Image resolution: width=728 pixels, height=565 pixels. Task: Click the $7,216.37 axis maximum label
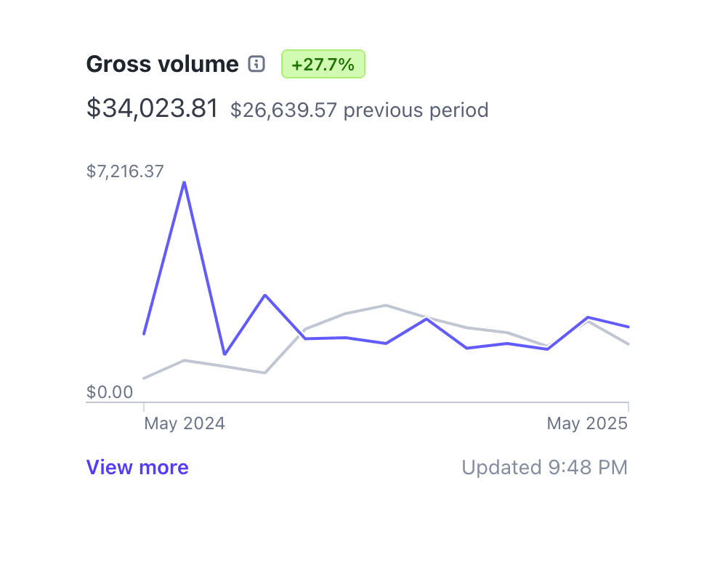(x=125, y=171)
